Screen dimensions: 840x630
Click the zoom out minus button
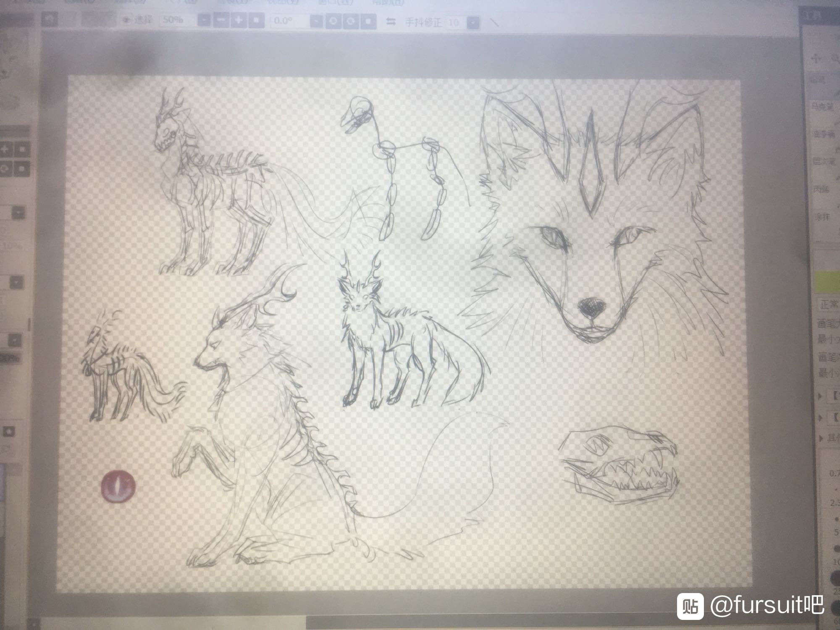click(x=221, y=21)
